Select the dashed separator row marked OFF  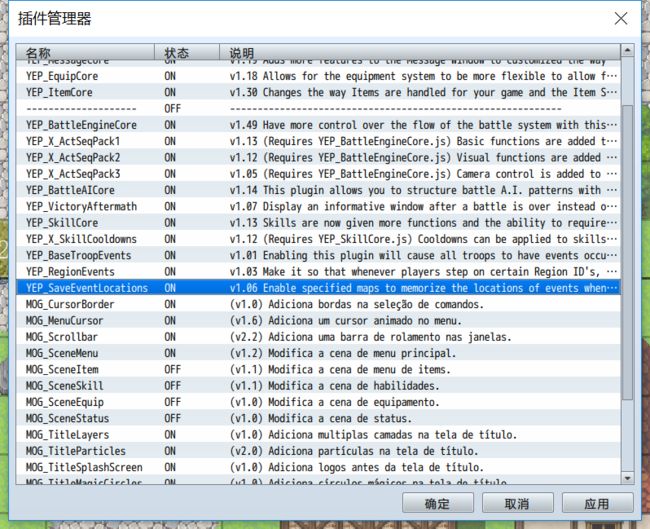click(318, 109)
